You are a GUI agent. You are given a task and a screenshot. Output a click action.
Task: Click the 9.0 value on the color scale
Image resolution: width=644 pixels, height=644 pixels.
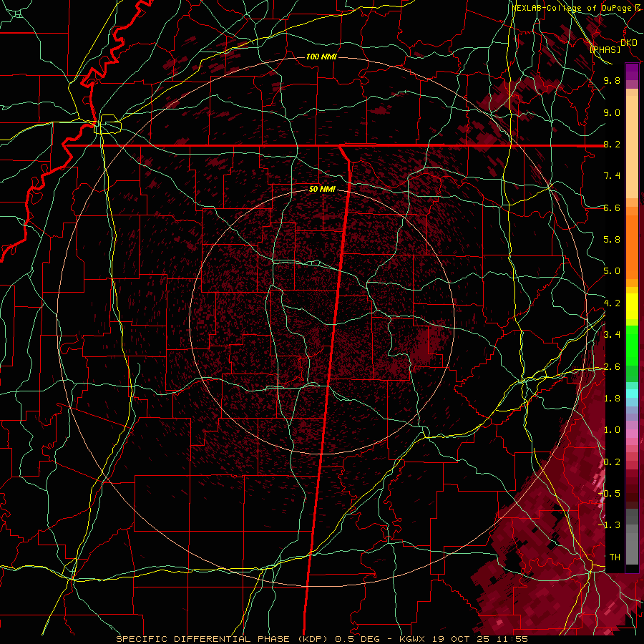pyautogui.click(x=612, y=113)
